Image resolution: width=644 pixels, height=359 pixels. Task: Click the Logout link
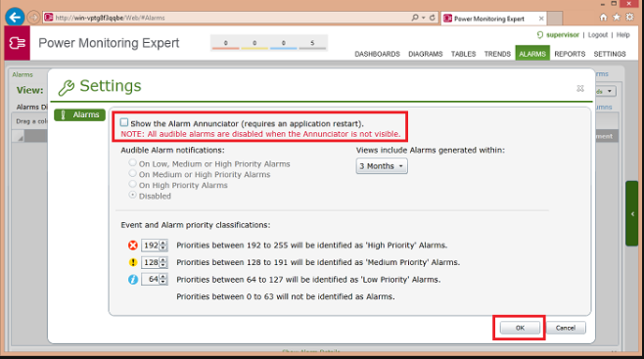click(598, 35)
